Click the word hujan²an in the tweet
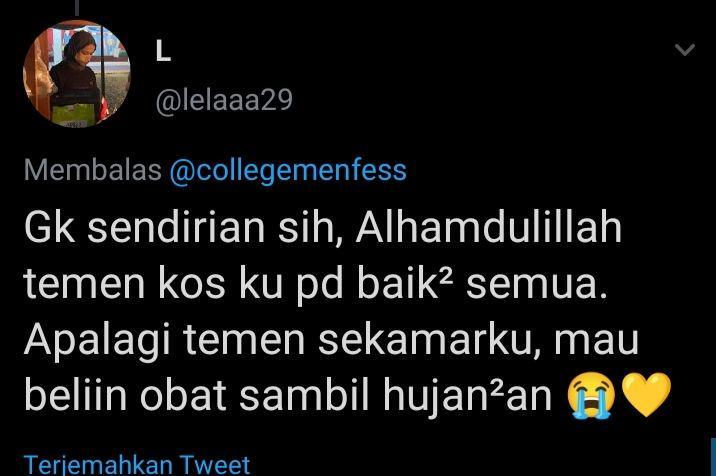This screenshot has height=476, width=716. tap(468, 396)
